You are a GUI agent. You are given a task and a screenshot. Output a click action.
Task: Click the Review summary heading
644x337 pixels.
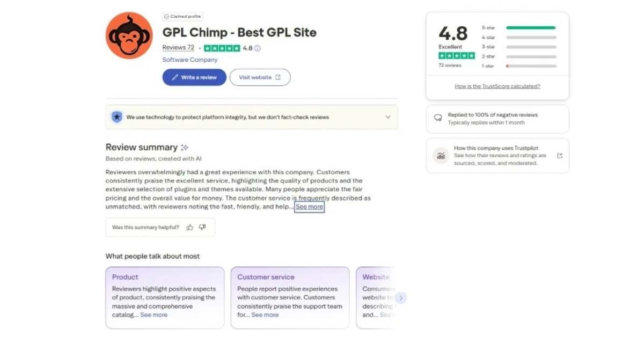[x=142, y=148]
